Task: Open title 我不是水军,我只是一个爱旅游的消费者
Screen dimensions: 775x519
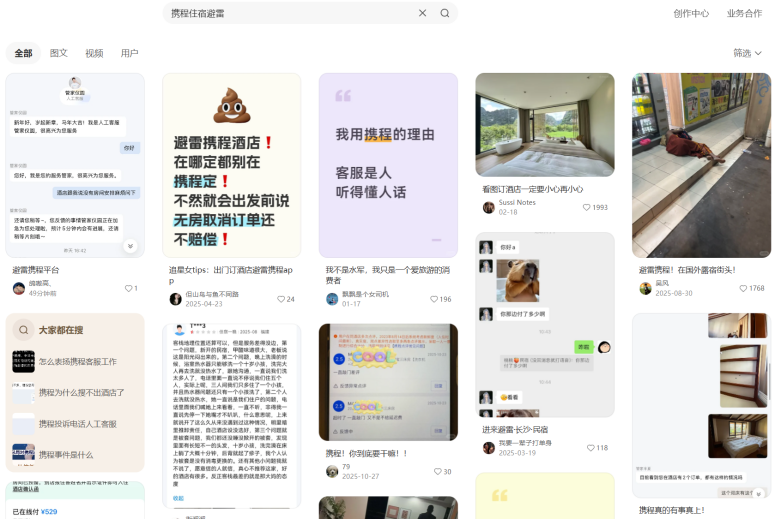Action: coord(388,275)
